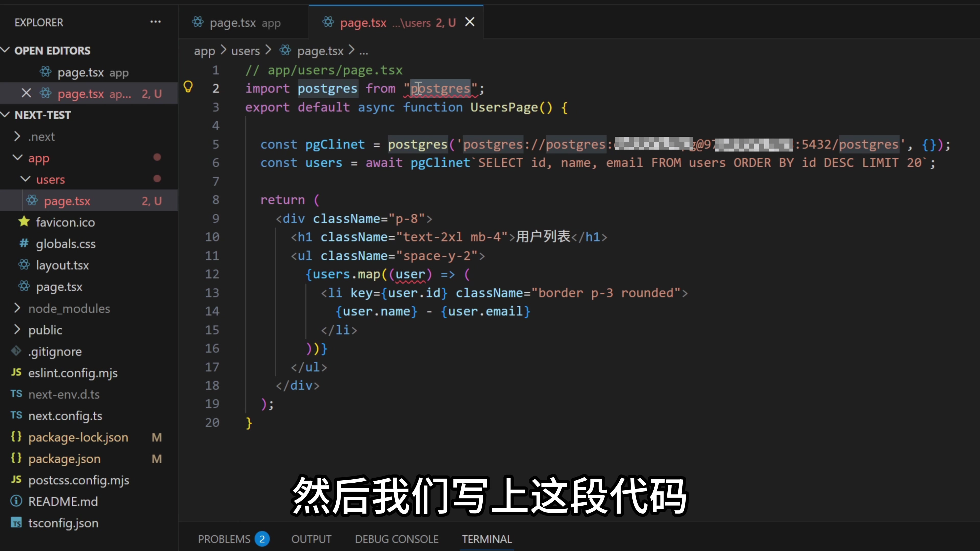
Task: Open Explorer more actions ellipsis menu
Action: click(155, 22)
